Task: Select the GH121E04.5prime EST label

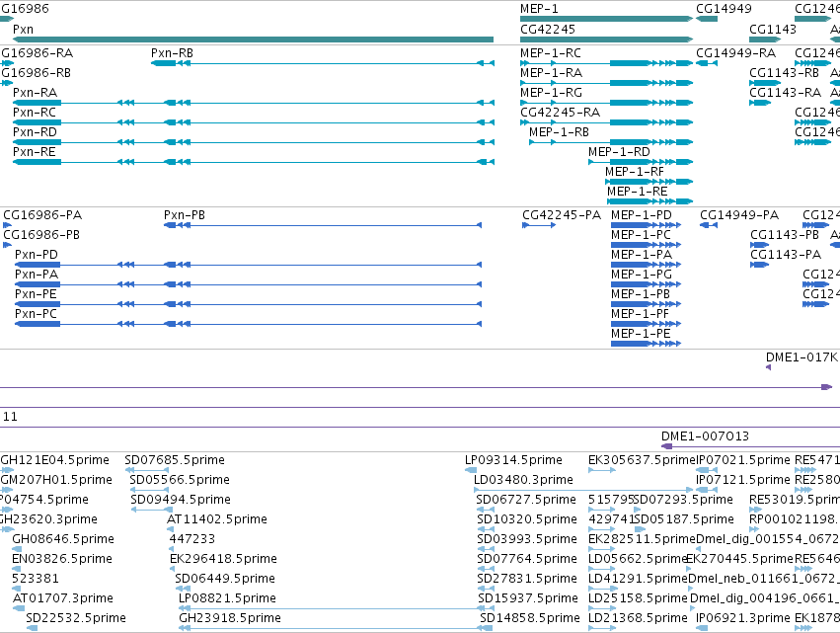Action: click(54, 460)
